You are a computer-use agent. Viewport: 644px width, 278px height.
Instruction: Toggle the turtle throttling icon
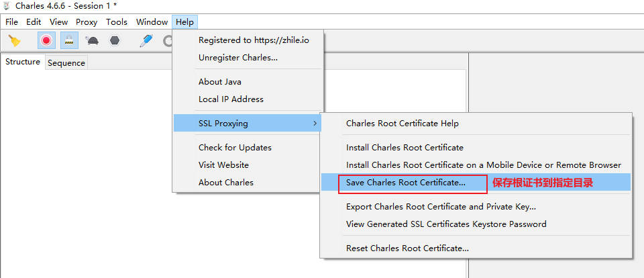coord(92,40)
